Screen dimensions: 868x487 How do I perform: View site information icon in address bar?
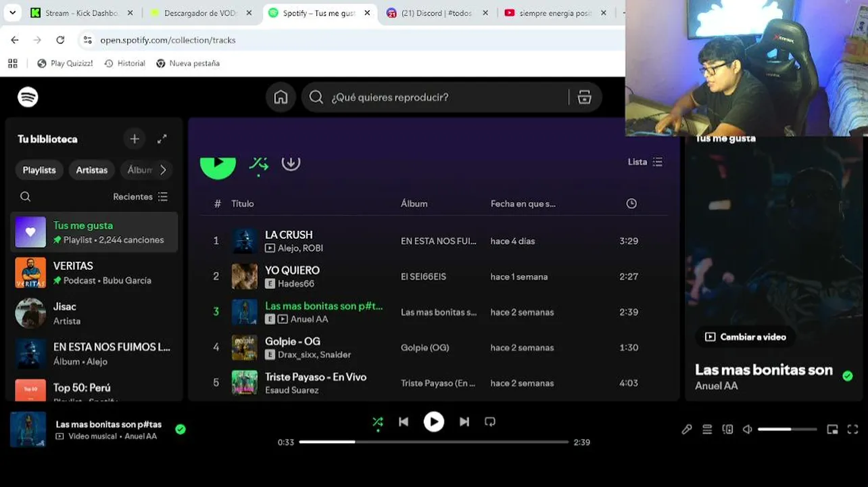click(x=87, y=40)
